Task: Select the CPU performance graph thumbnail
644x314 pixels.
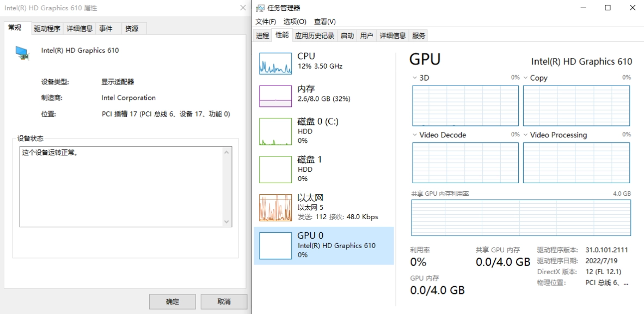Action: (x=275, y=64)
